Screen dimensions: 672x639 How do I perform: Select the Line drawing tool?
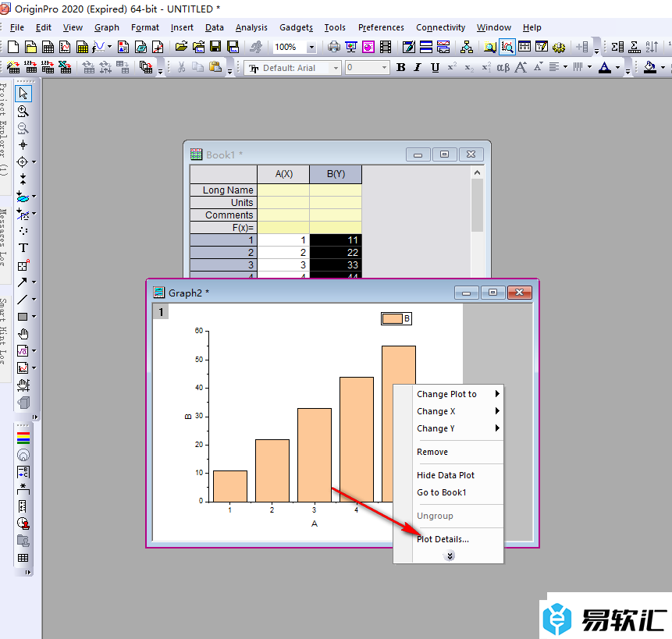(x=23, y=300)
